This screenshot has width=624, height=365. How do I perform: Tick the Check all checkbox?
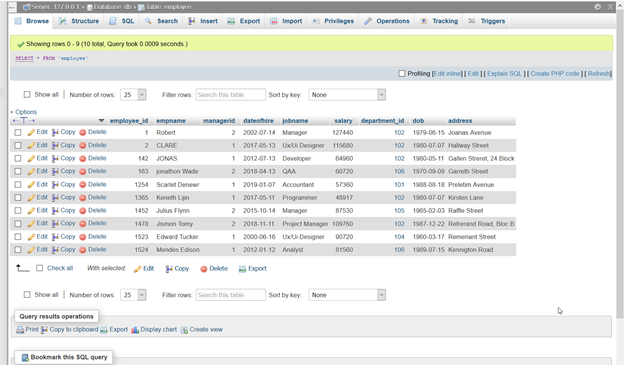(x=39, y=268)
